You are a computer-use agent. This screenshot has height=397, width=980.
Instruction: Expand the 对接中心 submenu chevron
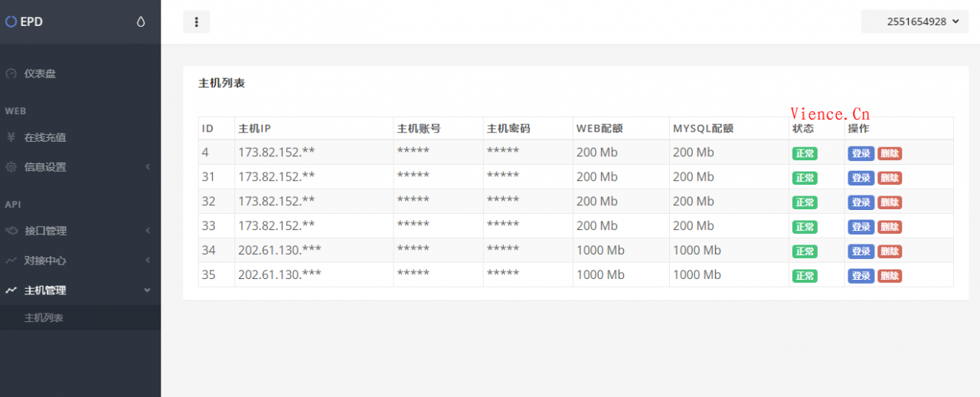(x=147, y=261)
